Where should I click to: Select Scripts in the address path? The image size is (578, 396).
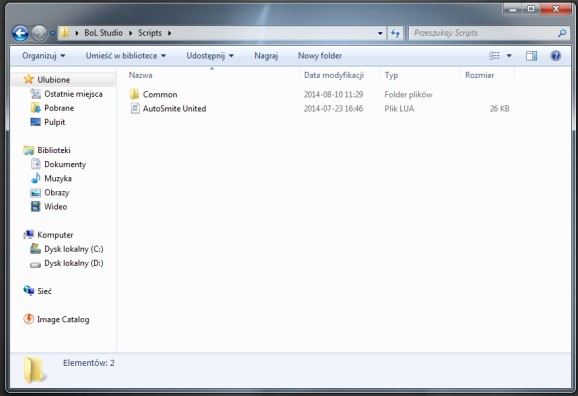tap(150, 33)
